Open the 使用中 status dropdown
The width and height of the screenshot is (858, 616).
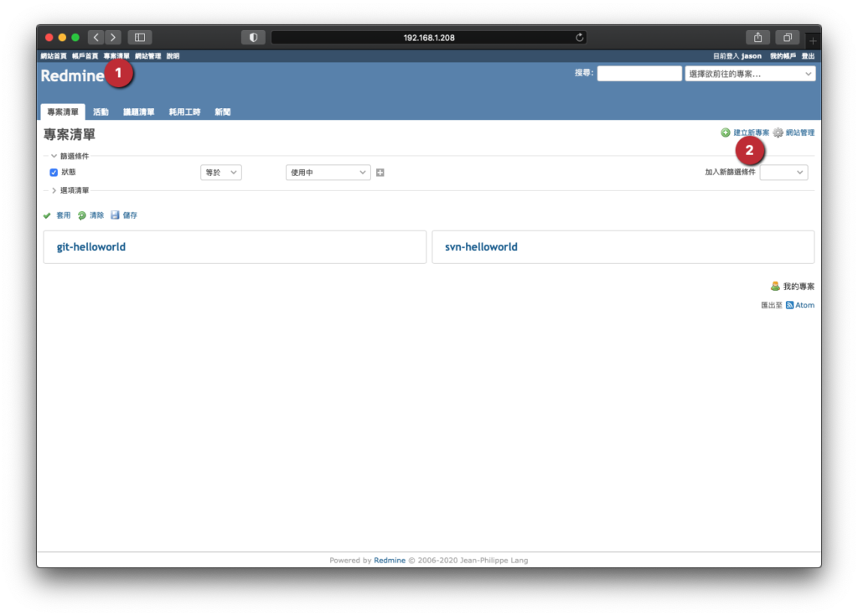[x=328, y=173]
